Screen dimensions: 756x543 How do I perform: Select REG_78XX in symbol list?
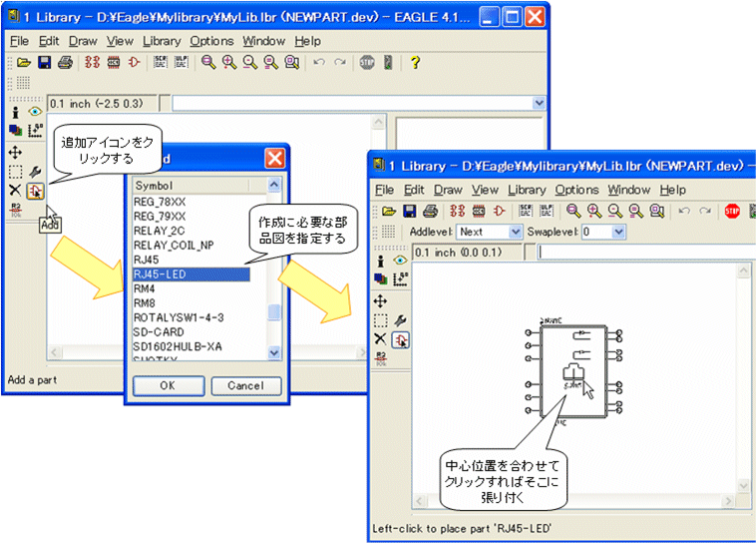click(x=160, y=202)
